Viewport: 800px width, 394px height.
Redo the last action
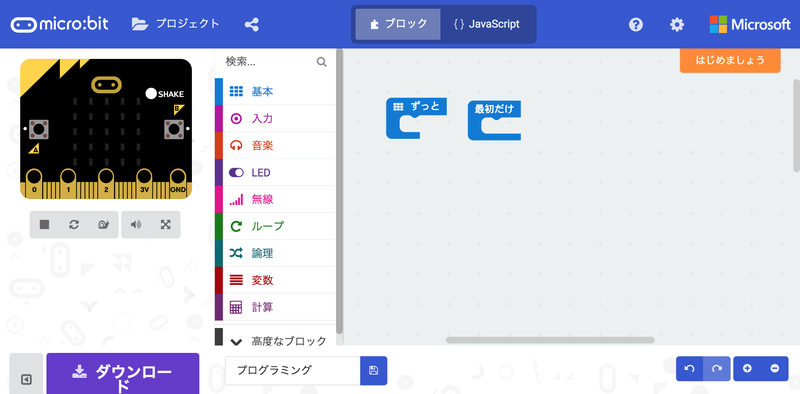(717, 368)
